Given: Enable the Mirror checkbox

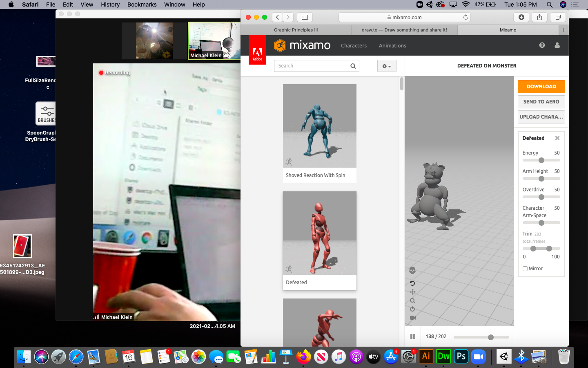Looking at the screenshot, I should pyautogui.click(x=525, y=269).
